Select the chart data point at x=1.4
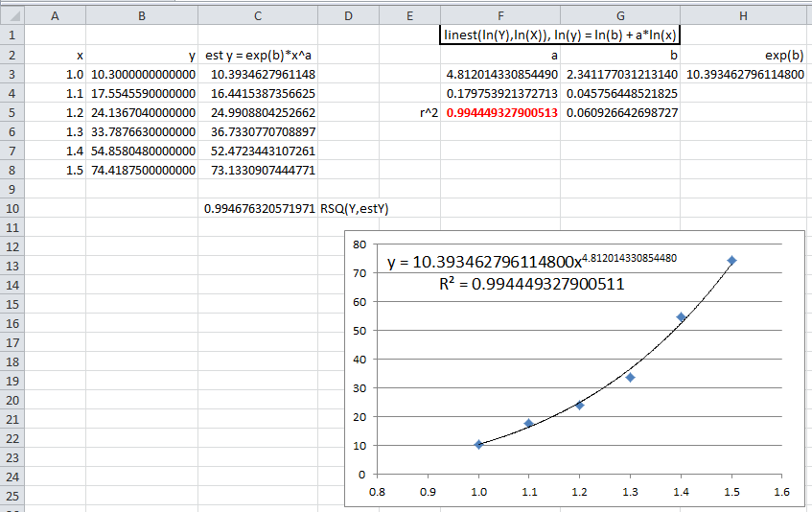 (x=681, y=316)
